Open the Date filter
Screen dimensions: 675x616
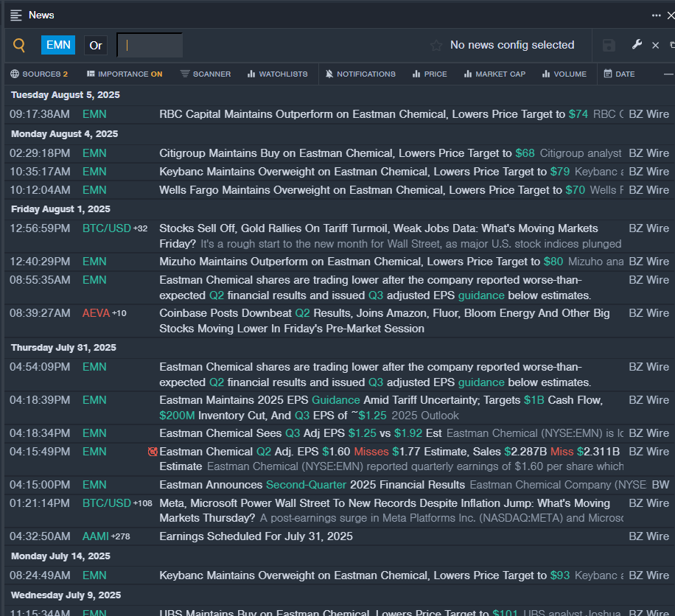click(x=620, y=74)
